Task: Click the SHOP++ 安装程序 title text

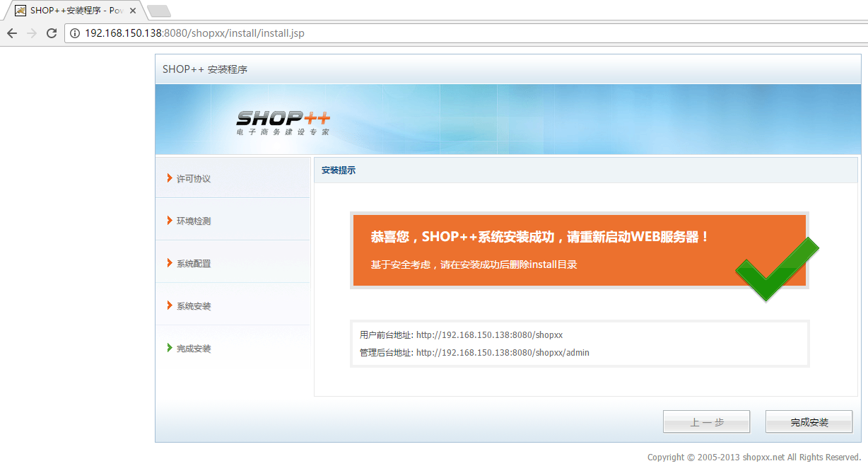Action: pos(205,69)
